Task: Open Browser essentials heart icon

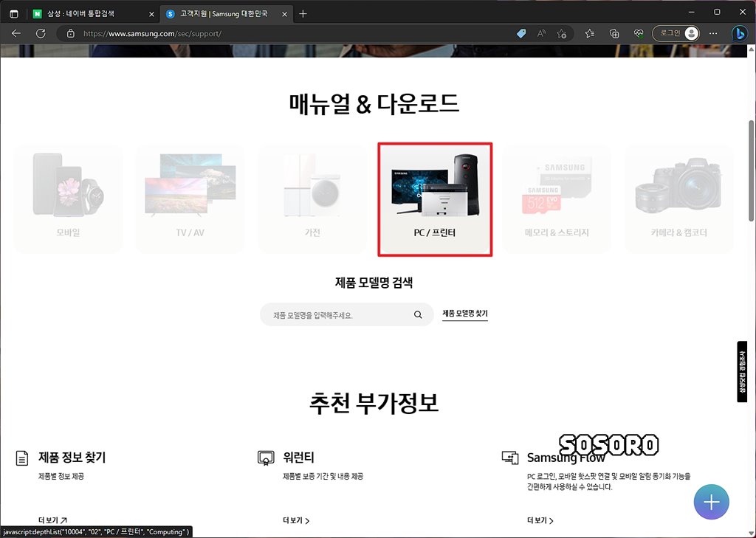Action: [x=639, y=33]
